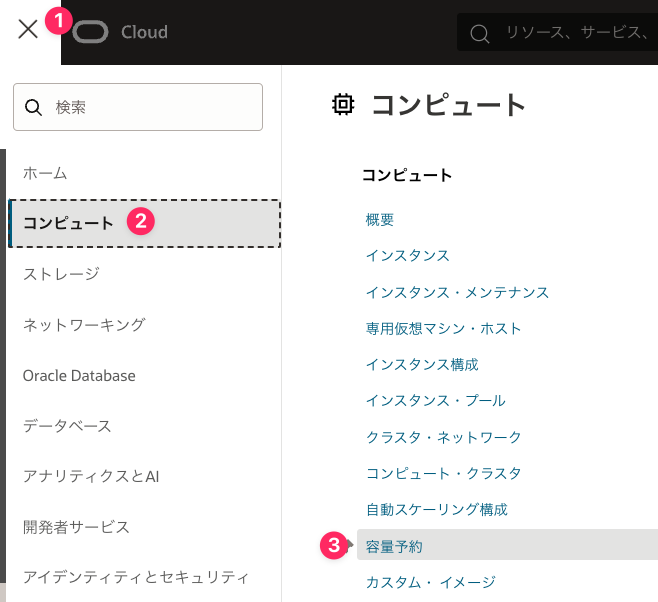Open the アイデンティティとセキュリティ menu category
The image size is (658, 602).
136,577
